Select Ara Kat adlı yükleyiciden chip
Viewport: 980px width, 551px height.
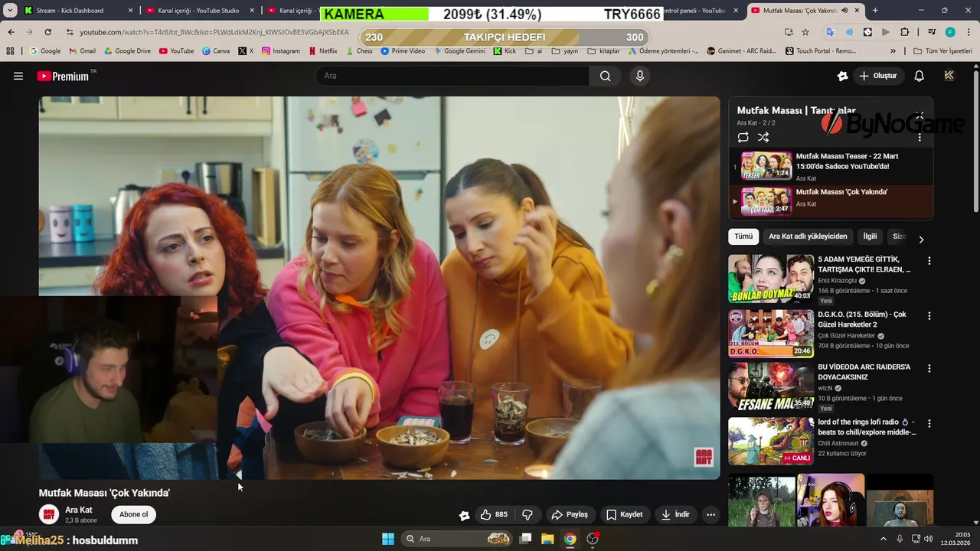pyautogui.click(x=808, y=236)
